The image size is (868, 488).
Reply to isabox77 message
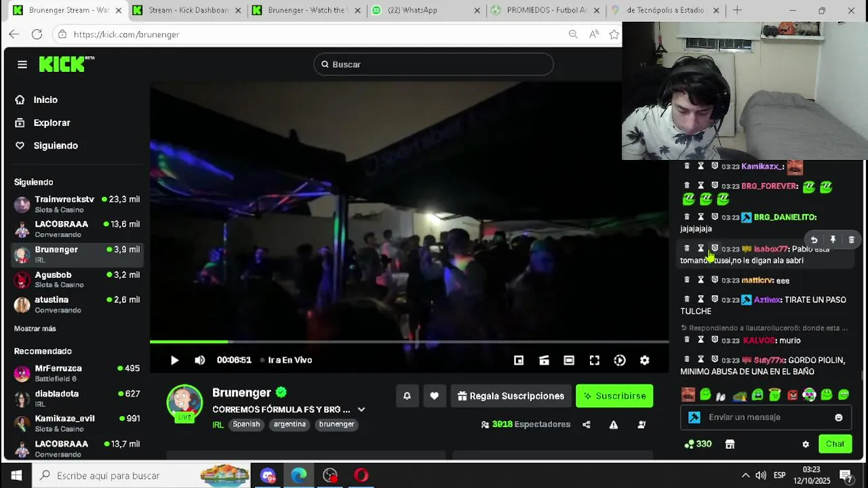click(x=814, y=240)
